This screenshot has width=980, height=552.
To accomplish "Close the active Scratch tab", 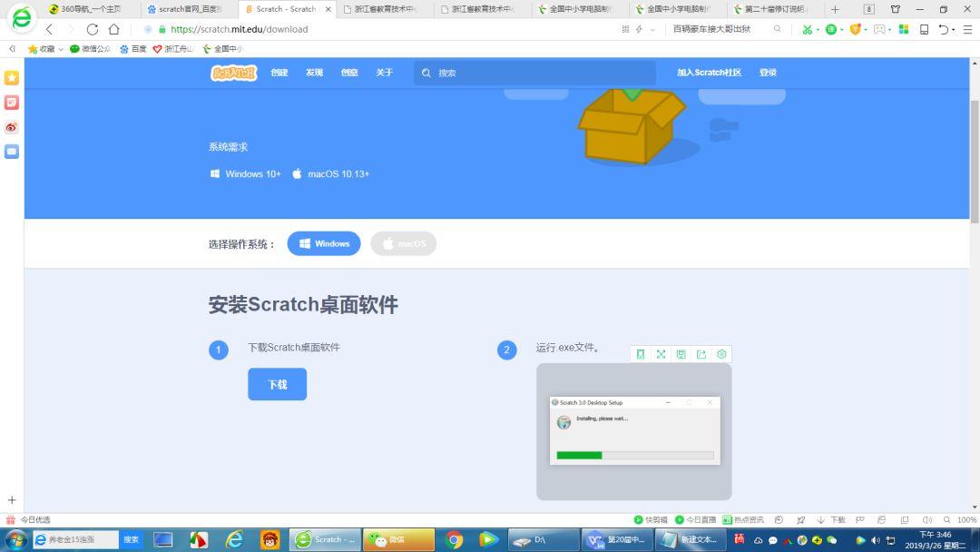I will pos(328,9).
